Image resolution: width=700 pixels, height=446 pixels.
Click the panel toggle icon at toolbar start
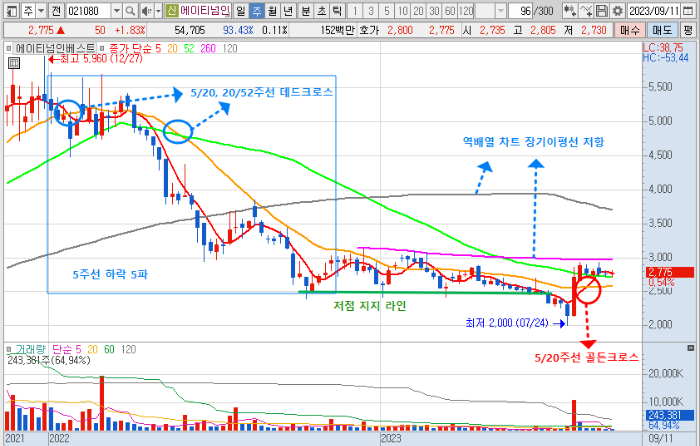pyautogui.click(x=12, y=10)
